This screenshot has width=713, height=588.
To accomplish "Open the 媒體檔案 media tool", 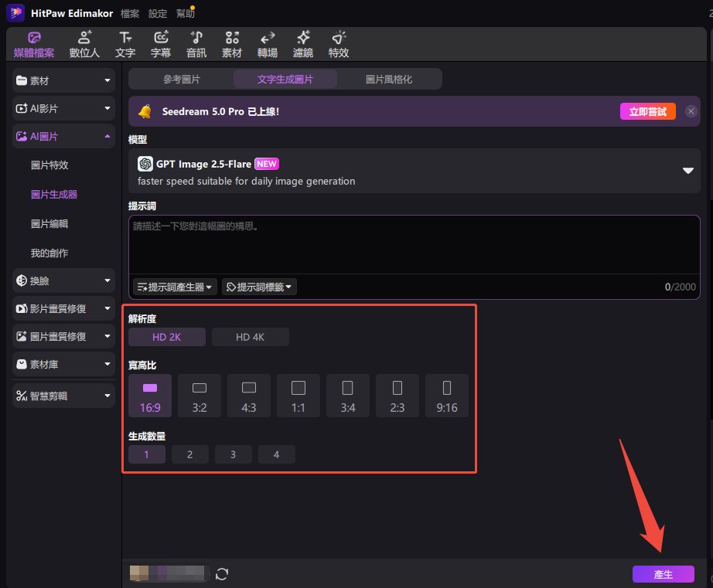I will [34, 45].
